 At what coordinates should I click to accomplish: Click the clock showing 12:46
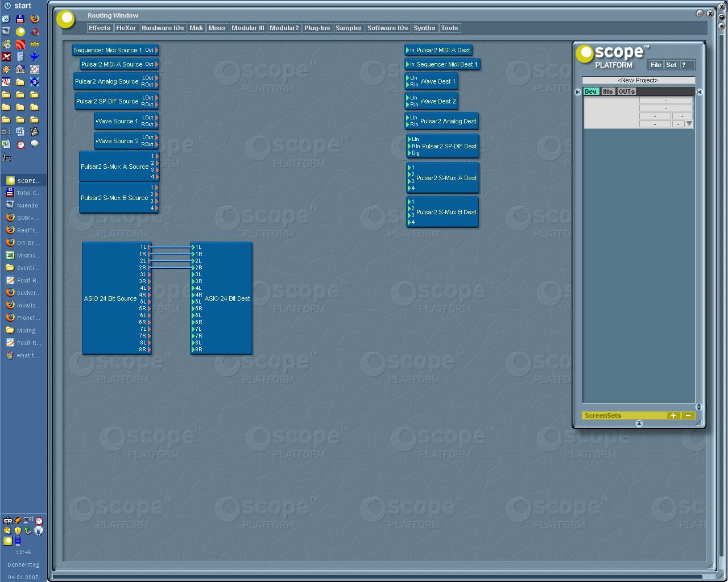23,552
